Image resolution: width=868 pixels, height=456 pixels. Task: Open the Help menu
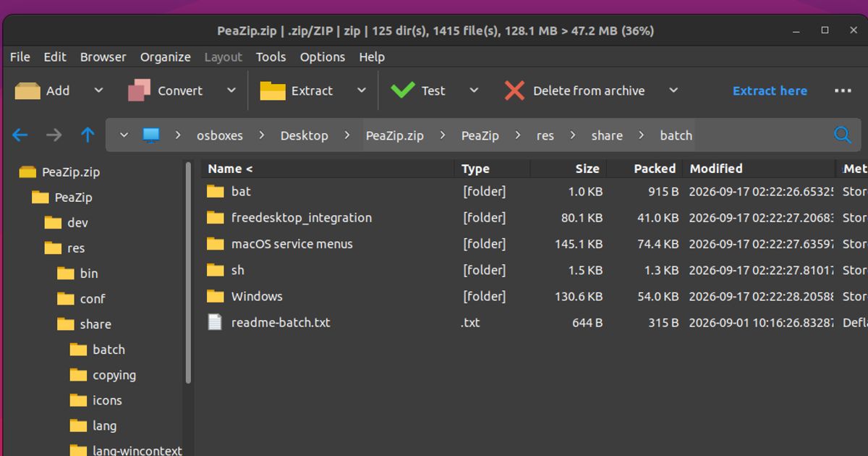tap(372, 56)
